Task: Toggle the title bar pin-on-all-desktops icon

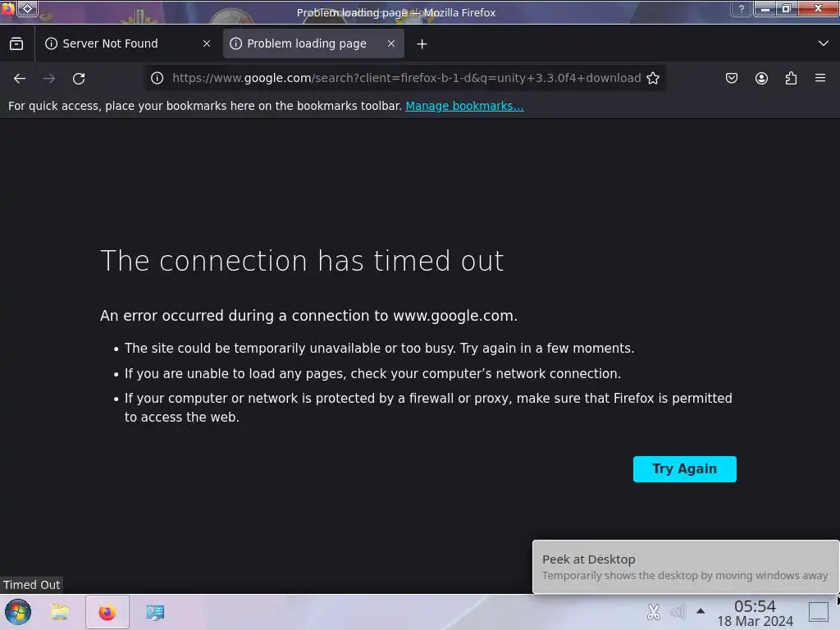Action: (x=27, y=8)
